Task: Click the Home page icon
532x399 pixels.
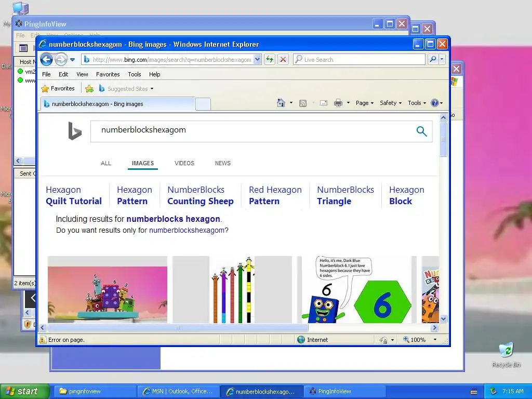Action: 281,103
